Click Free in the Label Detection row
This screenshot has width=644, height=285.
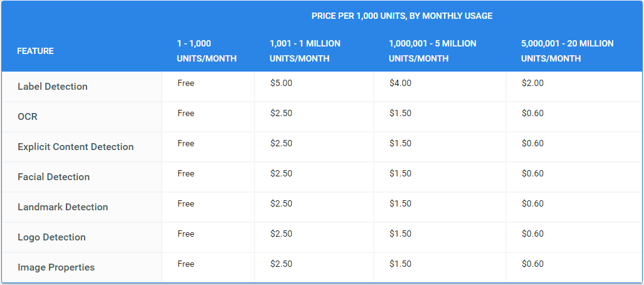coord(186,83)
